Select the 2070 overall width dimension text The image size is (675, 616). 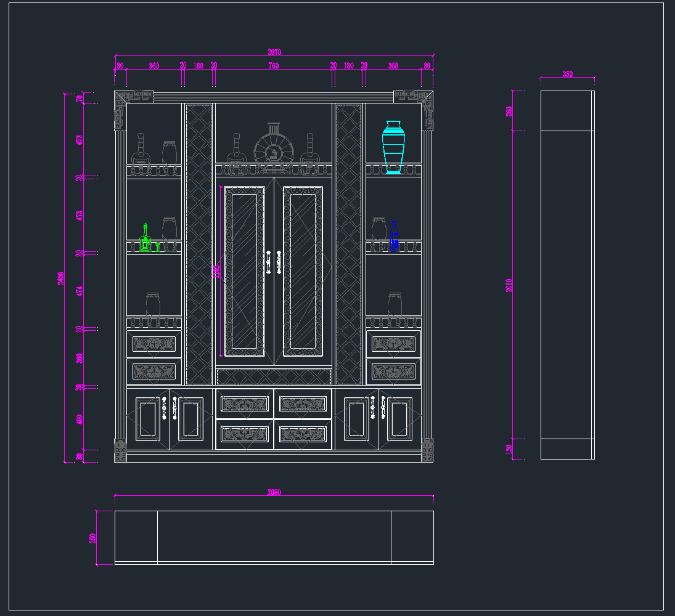[274, 52]
